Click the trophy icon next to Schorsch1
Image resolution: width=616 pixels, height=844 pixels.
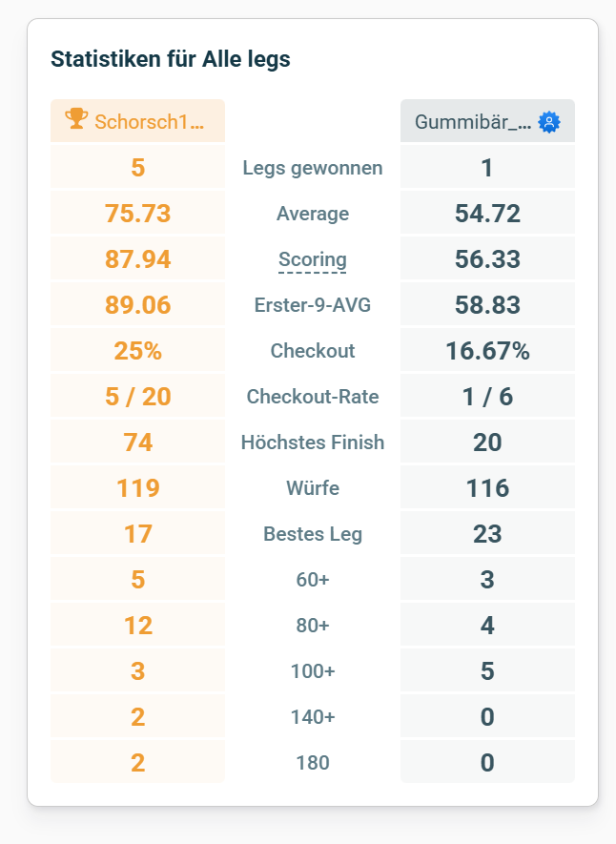point(75,120)
